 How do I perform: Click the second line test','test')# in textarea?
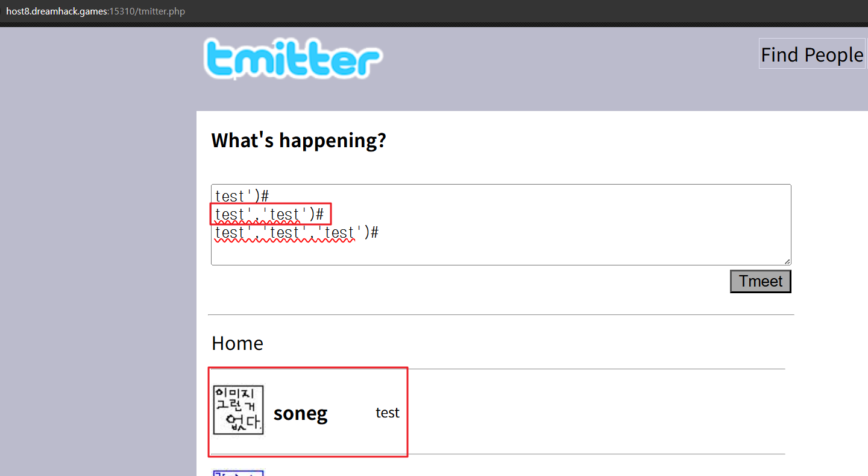(x=269, y=214)
